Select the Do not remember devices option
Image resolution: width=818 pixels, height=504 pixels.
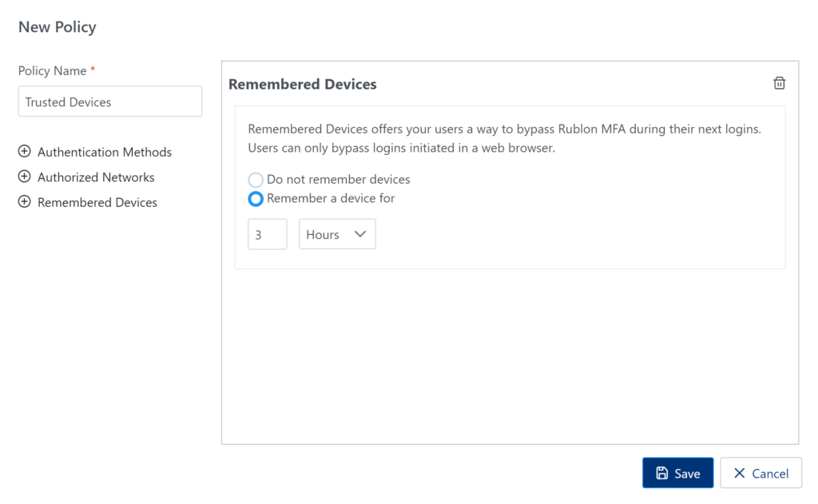256,179
